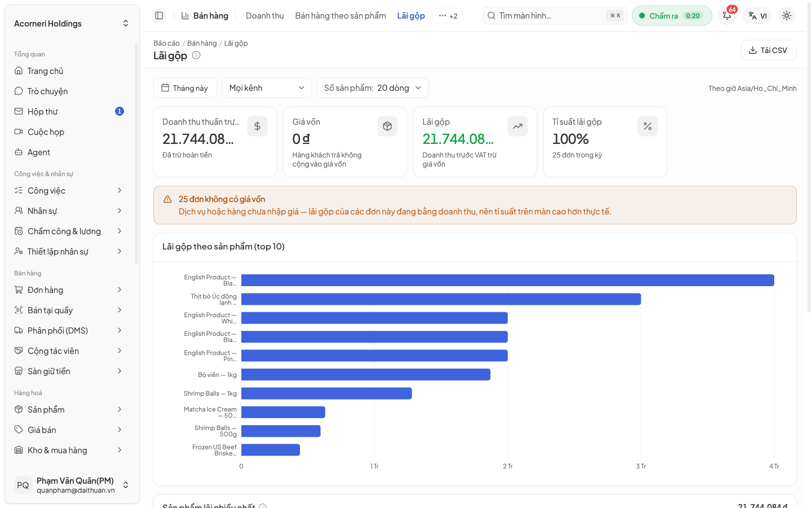
Task: Select the Lãi gộp tab
Action: pyautogui.click(x=411, y=16)
